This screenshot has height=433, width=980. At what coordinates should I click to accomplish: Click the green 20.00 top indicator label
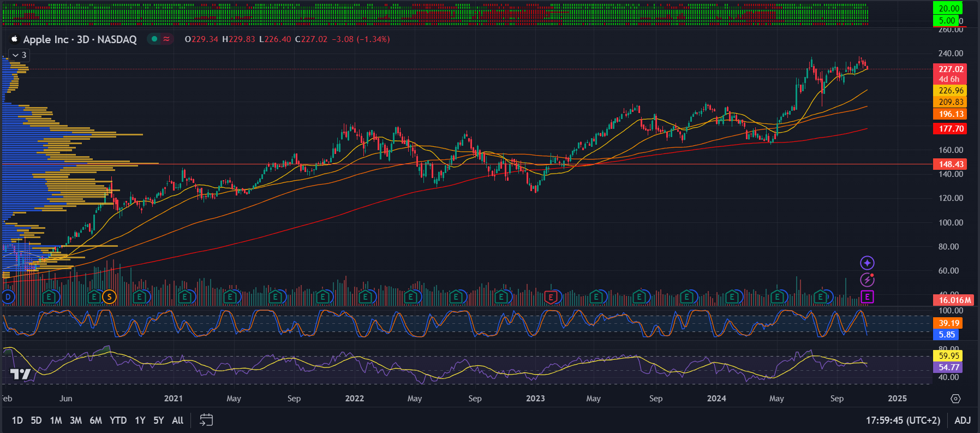pos(949,9)
